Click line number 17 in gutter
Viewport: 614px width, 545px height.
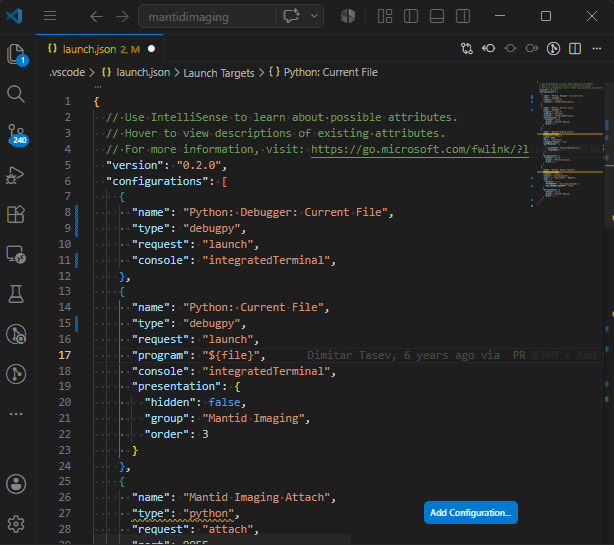point(65,355)
